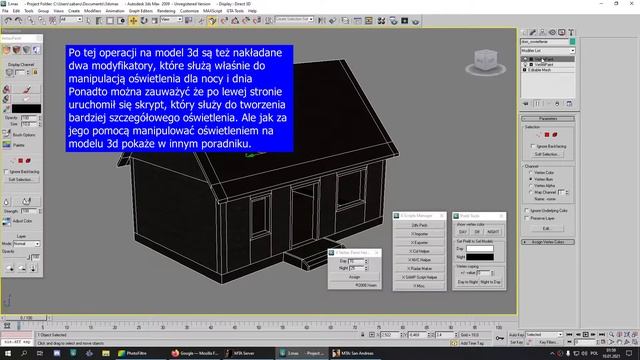
Task: Open the MAXScript menu
Action: point(213,11)
